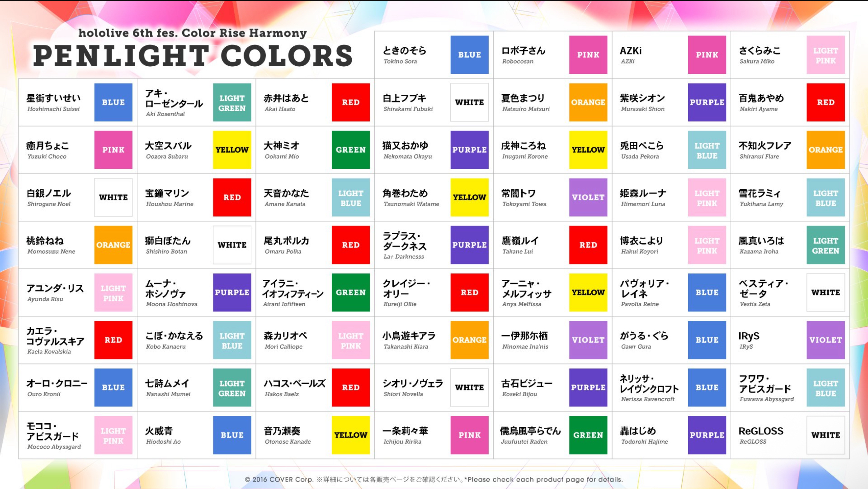Pick Usada Pekora's LIGHT BLUE swatch
This screenshot has width=868, height=489.
pos(707,150)
